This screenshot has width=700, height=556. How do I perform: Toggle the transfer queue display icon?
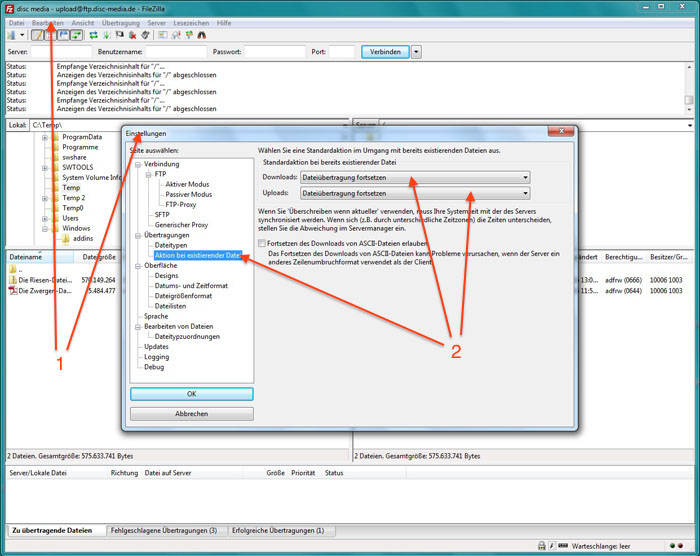pyautogui.click(x=76, y=35)
